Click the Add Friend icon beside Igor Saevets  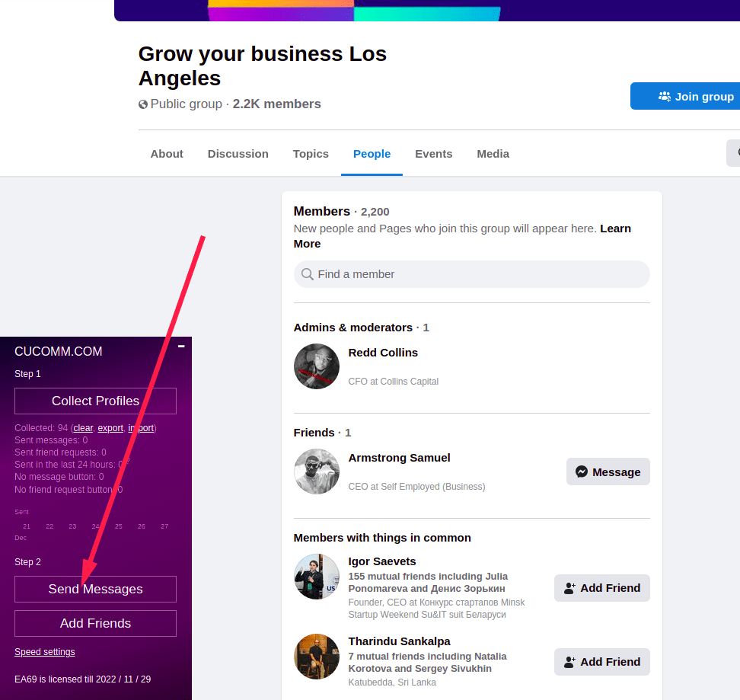pyautogui.click(x=569, y=588)
